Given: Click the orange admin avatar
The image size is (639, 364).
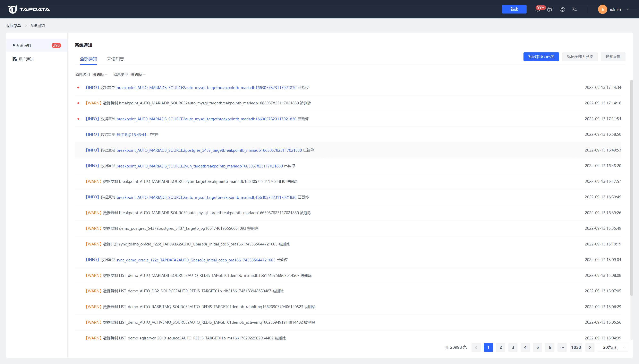Looking at the screenshot, I should (x=602, y=9).
